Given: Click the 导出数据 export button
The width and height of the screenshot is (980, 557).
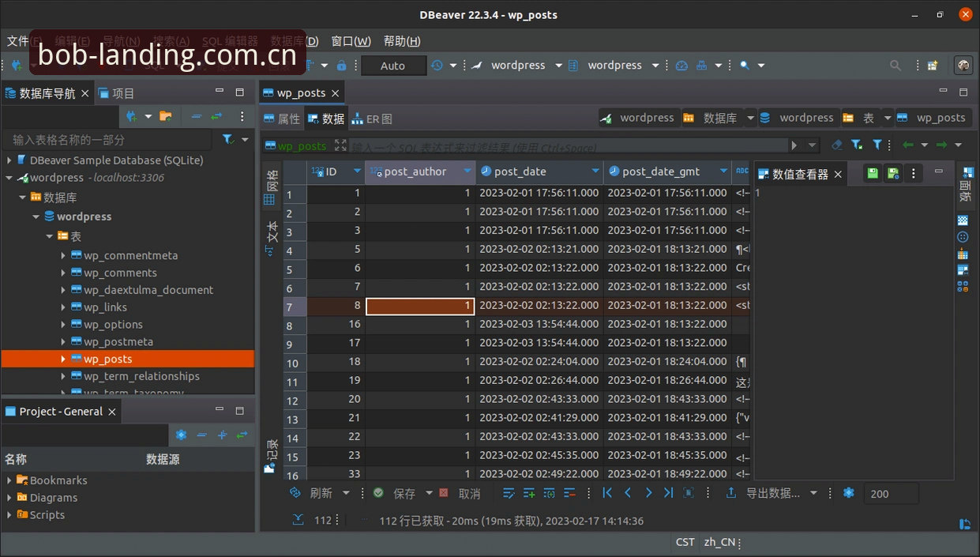Looking at the screenshot, I should coord(763,493).
